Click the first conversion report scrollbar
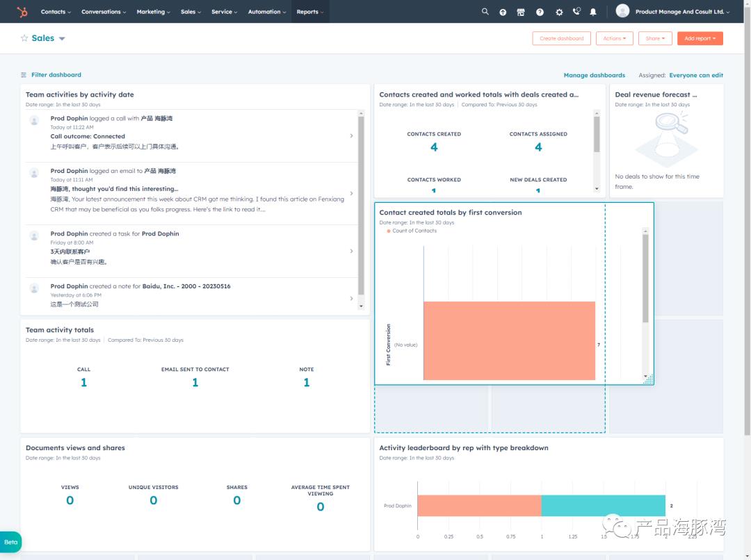This screenshot has height=560, width=751. [x=645, y=278]
